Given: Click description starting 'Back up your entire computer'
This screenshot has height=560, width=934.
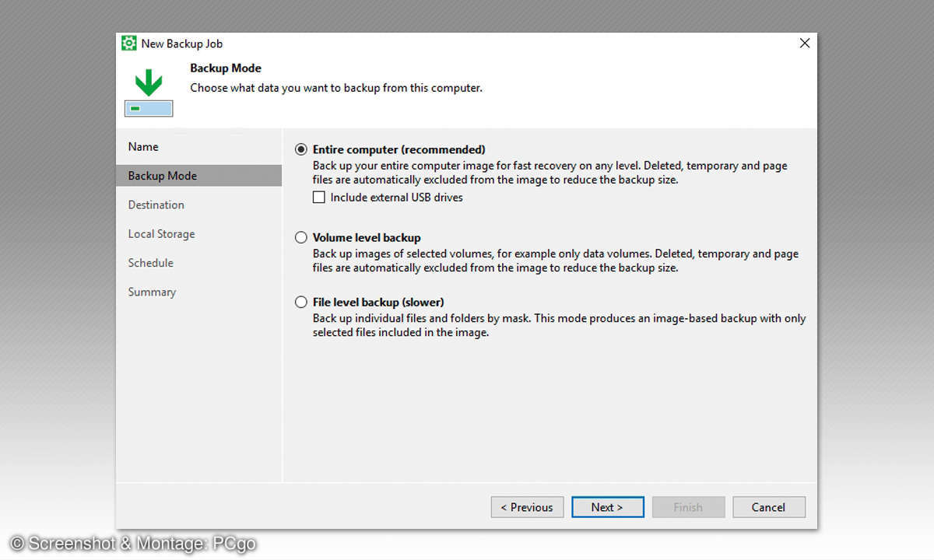Looking at the screenshot, I should (550, 173).
